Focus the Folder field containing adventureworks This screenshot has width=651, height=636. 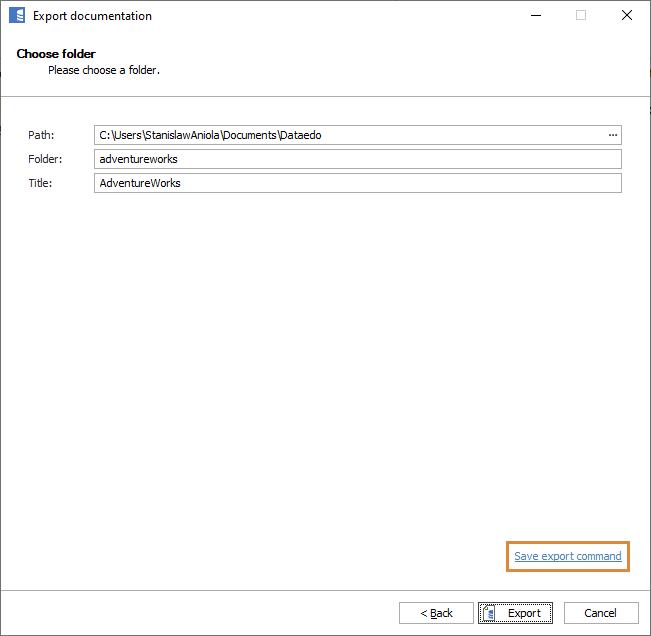pyautogui.click(x=357, y=159)
